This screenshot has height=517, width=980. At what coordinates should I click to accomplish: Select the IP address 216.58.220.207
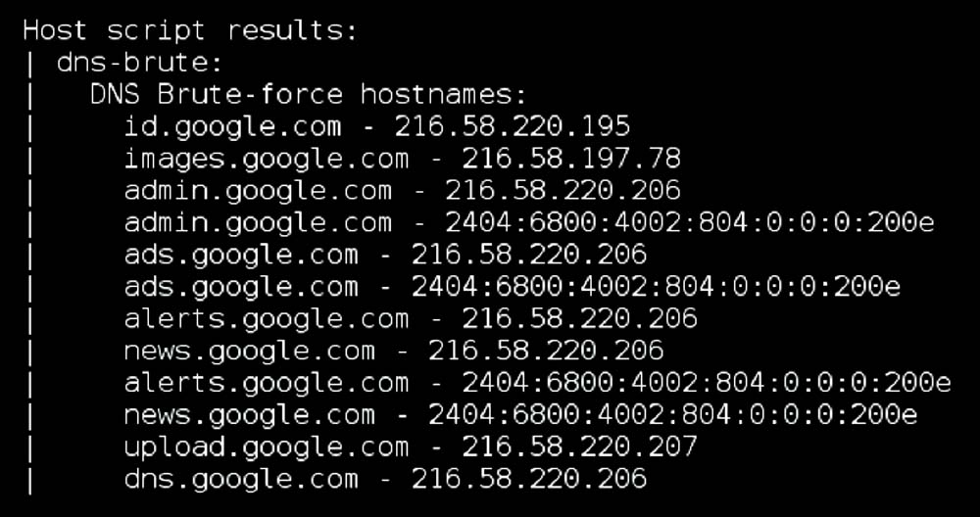(x=579, y=446)
